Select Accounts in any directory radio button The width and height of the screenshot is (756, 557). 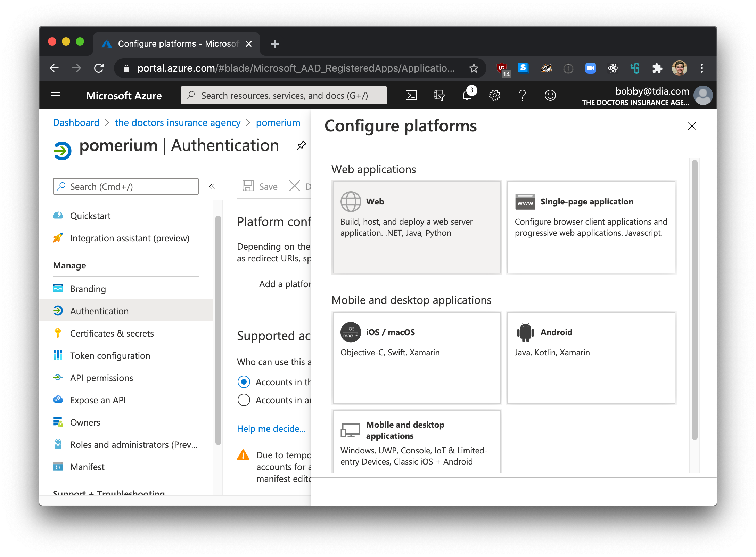pyautogui.click(x=244, y=400)
